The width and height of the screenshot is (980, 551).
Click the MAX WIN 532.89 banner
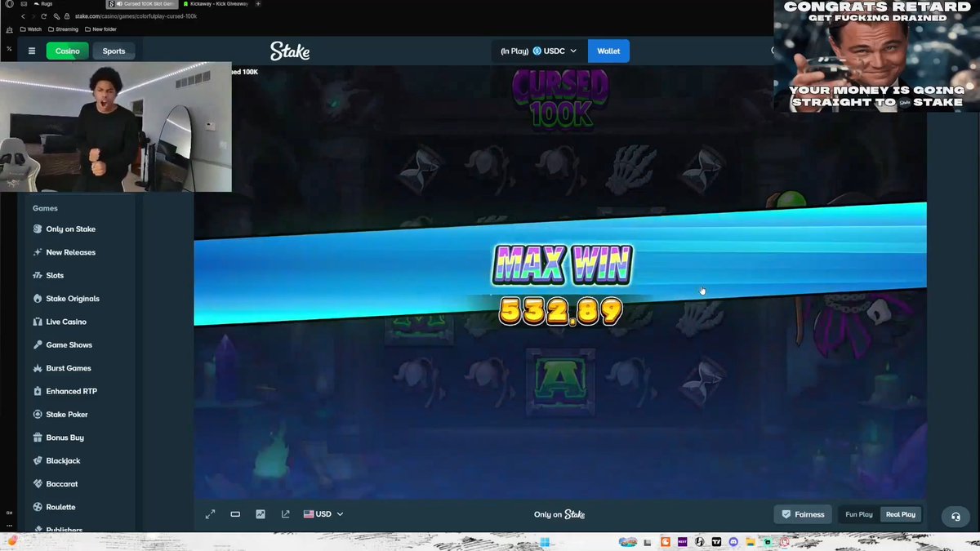click(x=560, y=286)
